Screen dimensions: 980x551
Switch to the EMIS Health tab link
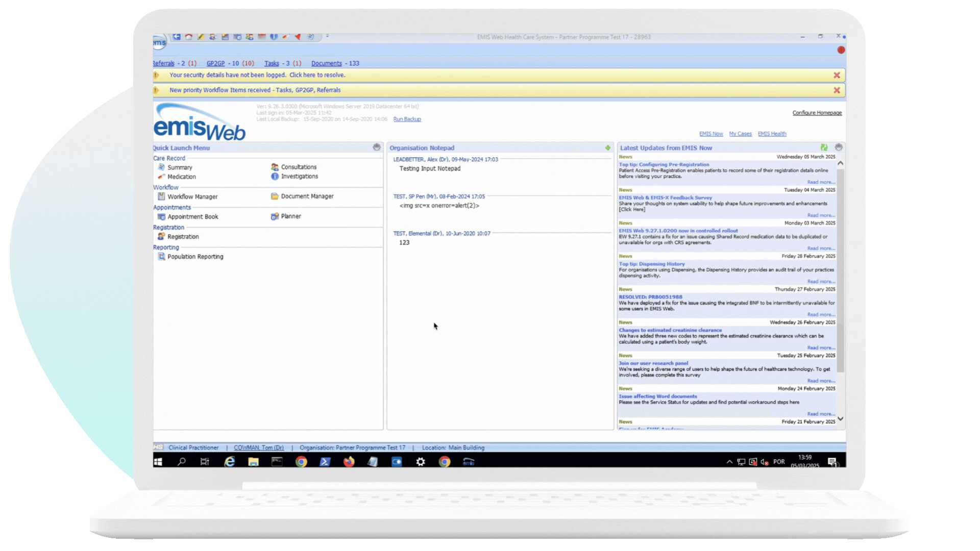(772, 134)
